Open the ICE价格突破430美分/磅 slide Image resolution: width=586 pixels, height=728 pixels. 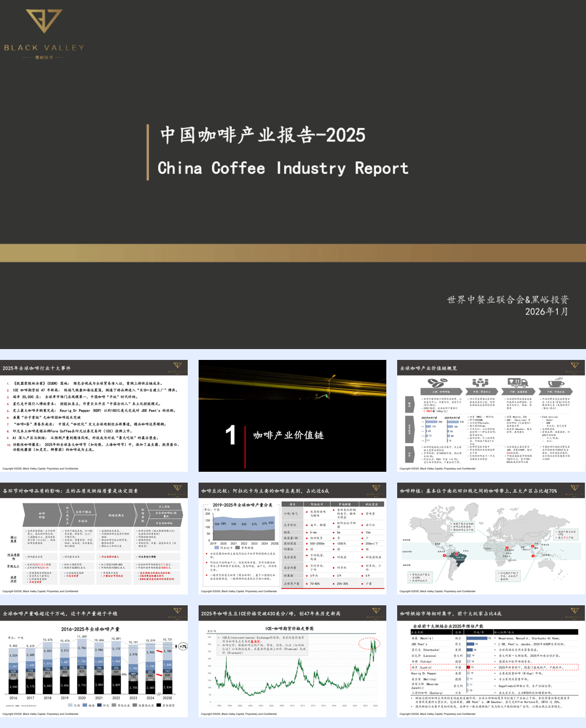tap(292, 661)
